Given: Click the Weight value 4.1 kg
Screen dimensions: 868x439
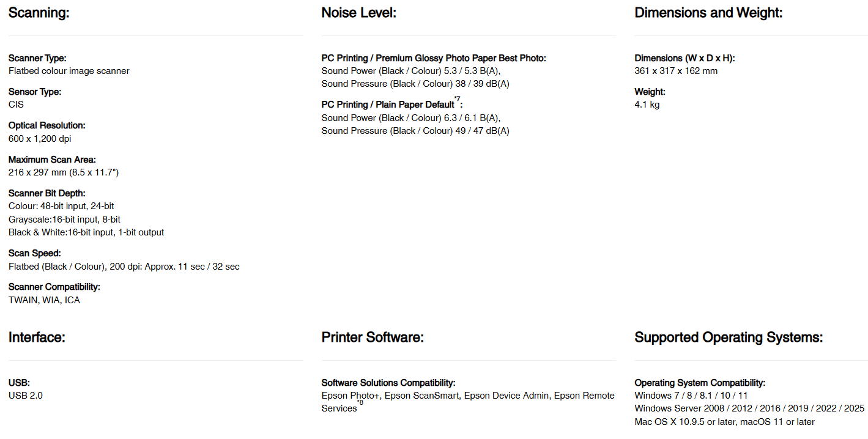Looking at the screenshot, I should click(647, 105).
